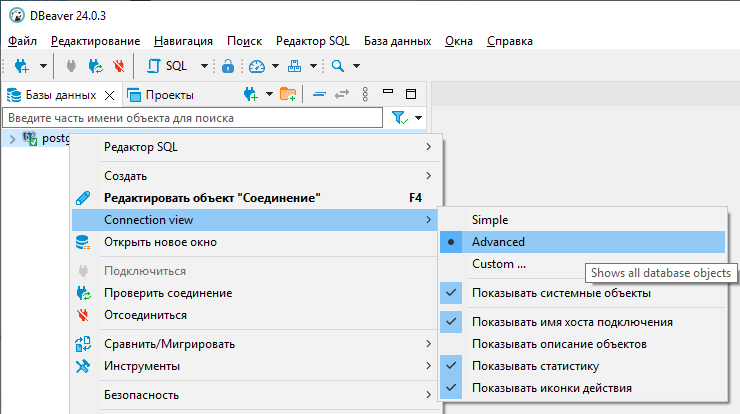Screen dimensions: 740x414
Task: Switch to the Проекты tab
Action: coord(160,95)
